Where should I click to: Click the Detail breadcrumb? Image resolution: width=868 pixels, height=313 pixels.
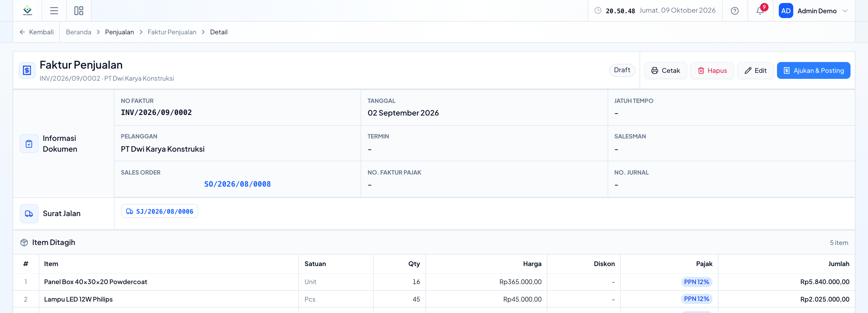click(x=219, y=32)
